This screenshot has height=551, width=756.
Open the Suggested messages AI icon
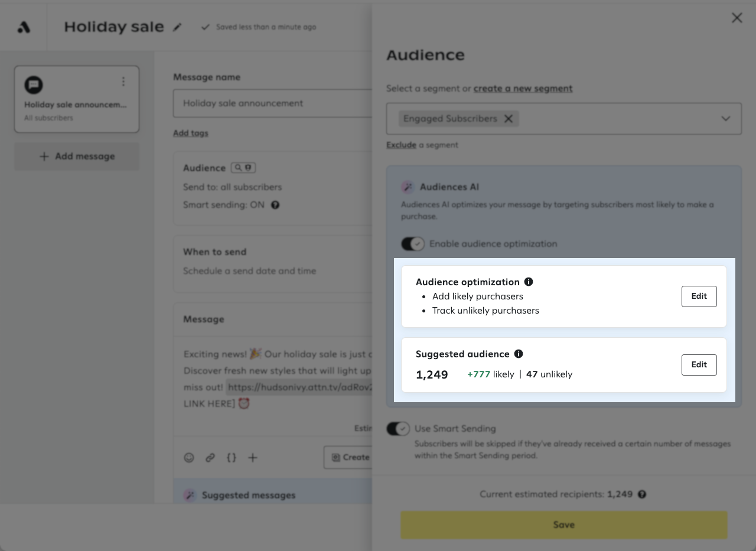(190, 495)
